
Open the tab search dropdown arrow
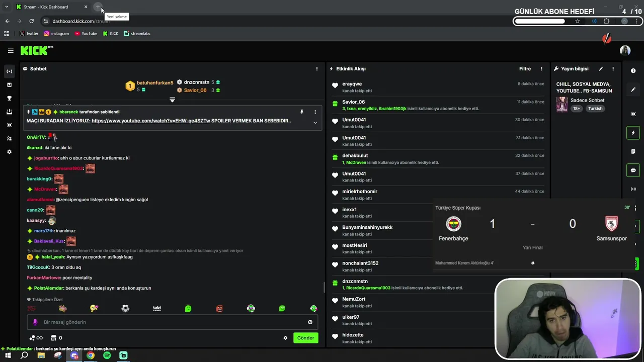tap(7, 7)
